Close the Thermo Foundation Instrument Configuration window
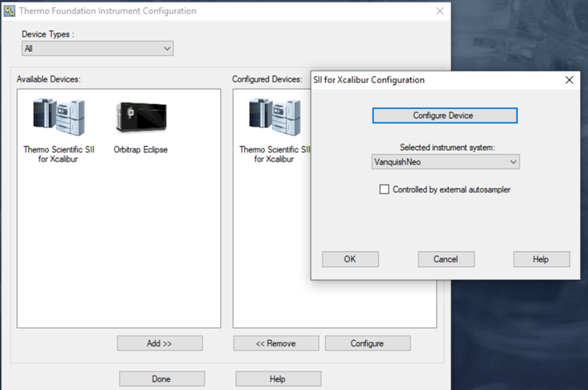Viewport: 588px width, 390px height. 440,11
